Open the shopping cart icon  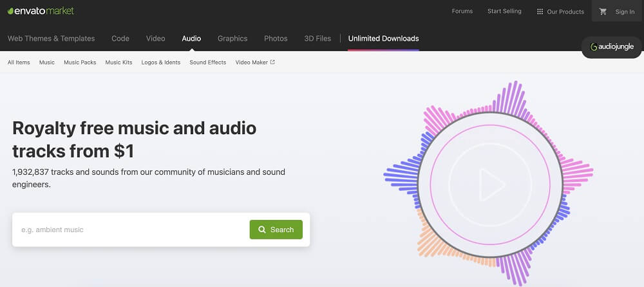[603, 12]
